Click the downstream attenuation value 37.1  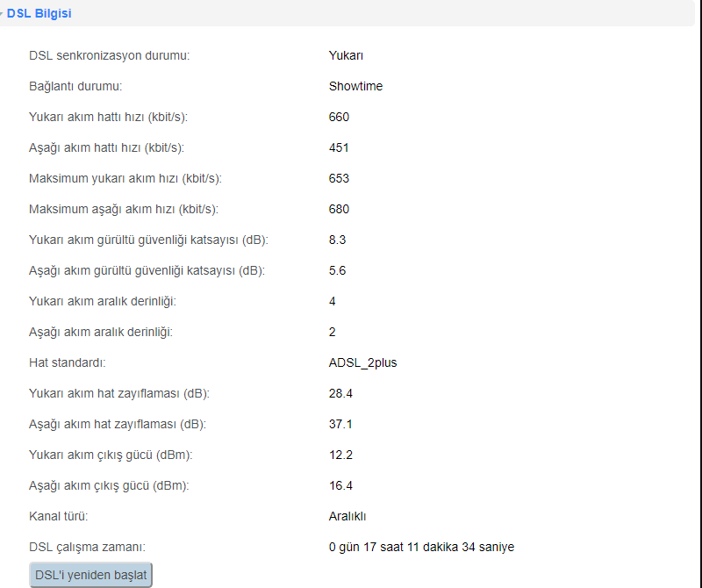click(x=340, y=424)
